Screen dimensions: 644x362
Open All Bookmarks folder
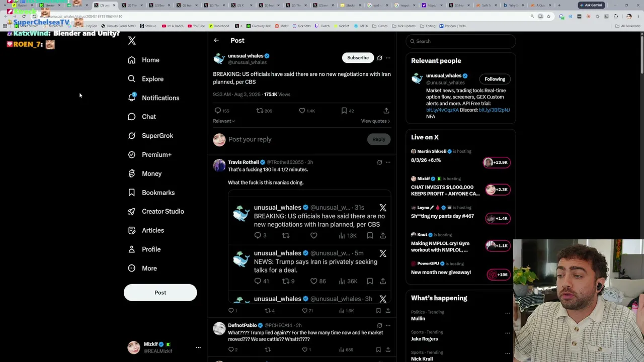[x=628, y=26]
